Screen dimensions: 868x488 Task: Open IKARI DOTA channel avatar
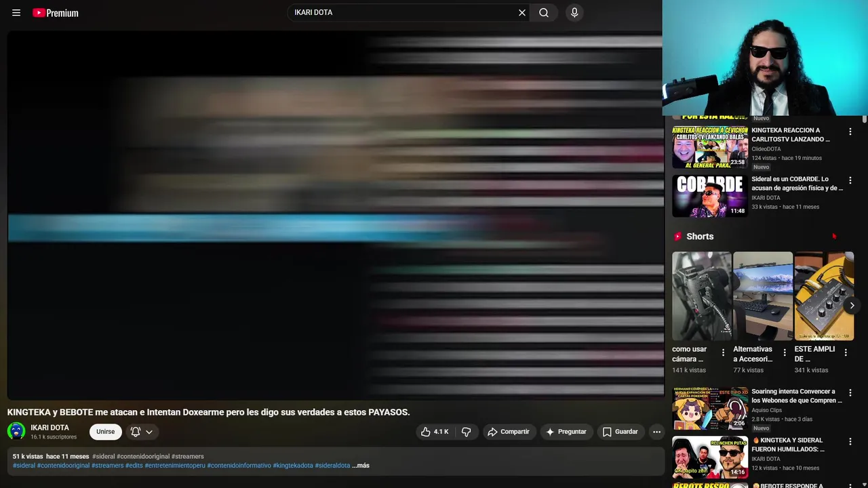tap(16, 431)
